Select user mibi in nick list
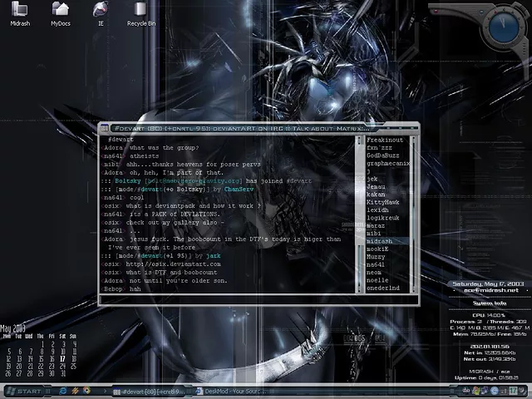Viewport: 532px width, 399px height. point(373,234)
